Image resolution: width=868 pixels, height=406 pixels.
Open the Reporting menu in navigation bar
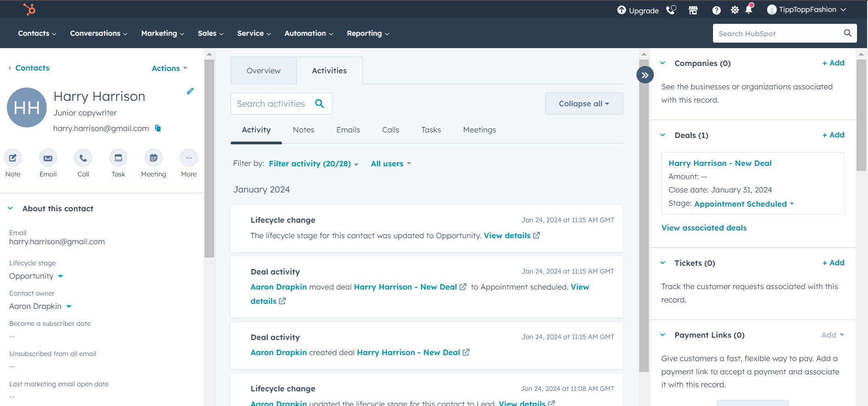point(368,33)
